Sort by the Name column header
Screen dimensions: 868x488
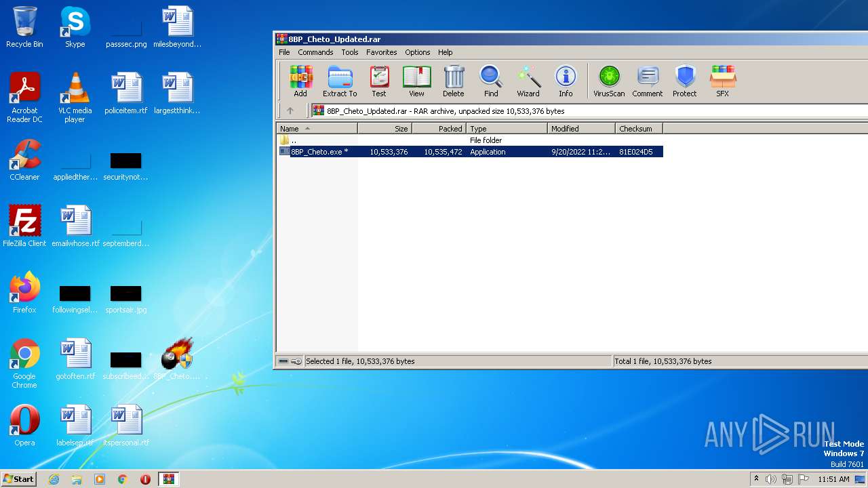tap(317, 128)
